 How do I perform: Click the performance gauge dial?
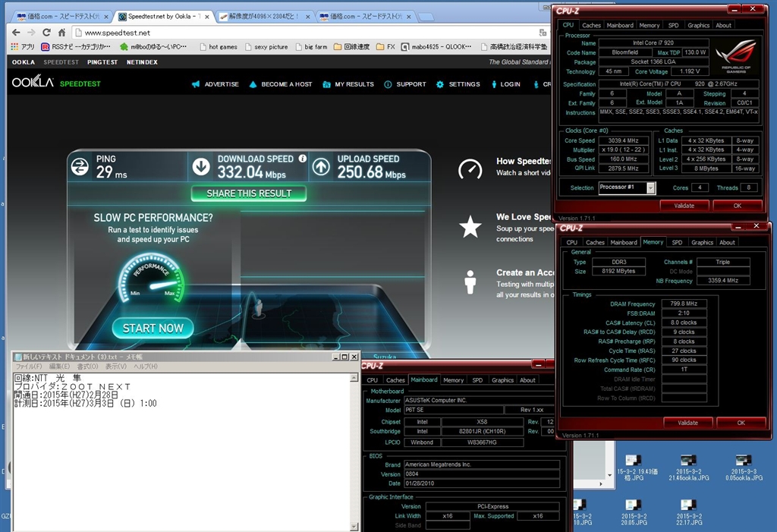[x=152, y=278]
